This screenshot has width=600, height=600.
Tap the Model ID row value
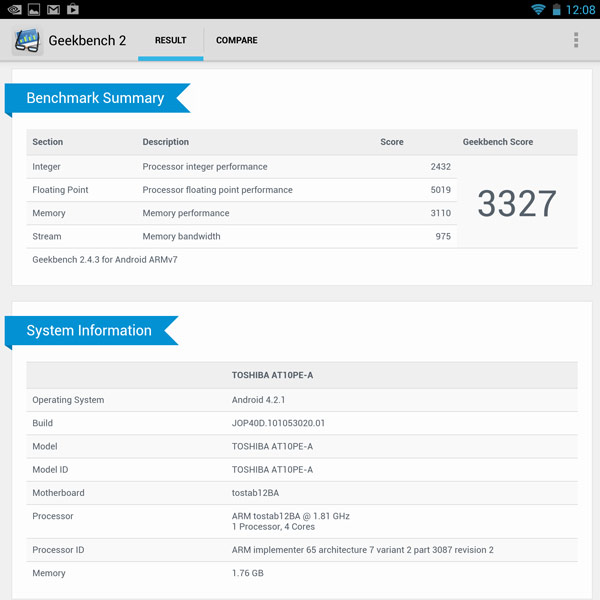point(272,470)
